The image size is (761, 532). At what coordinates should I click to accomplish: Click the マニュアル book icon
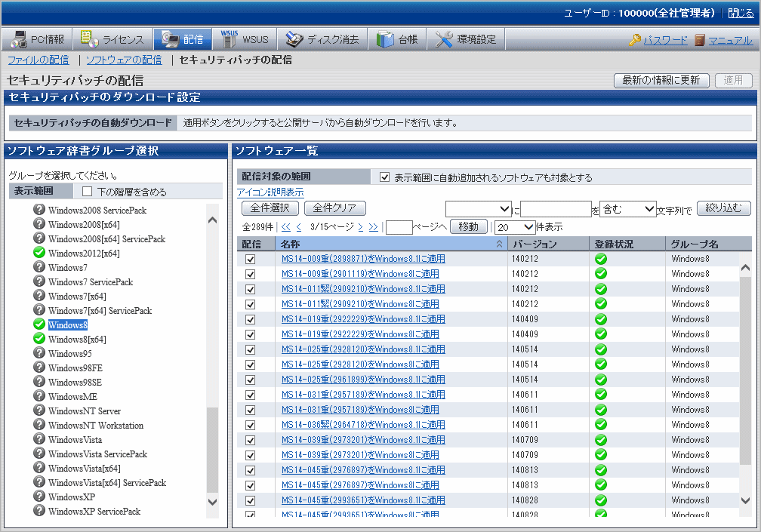click(x=700, y=40)
